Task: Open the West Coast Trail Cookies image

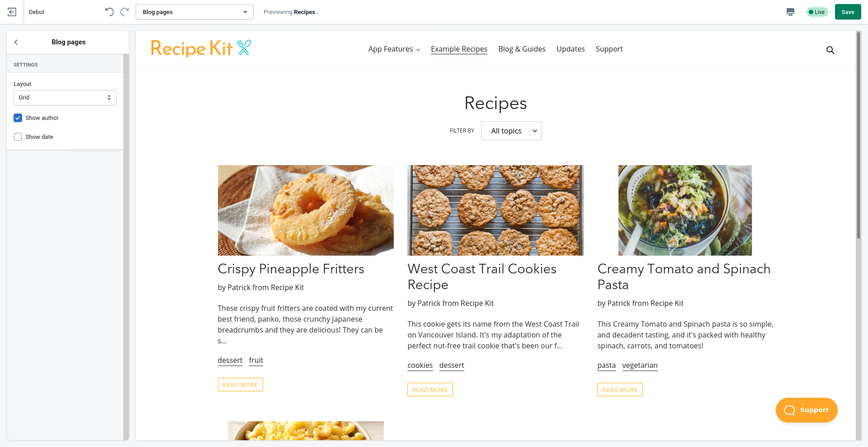Action: (495, 210)
